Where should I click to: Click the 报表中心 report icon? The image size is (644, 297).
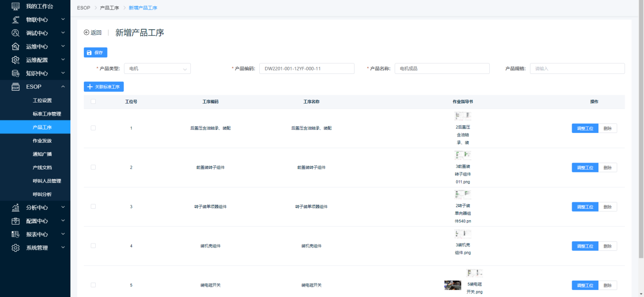pos(15,234)
